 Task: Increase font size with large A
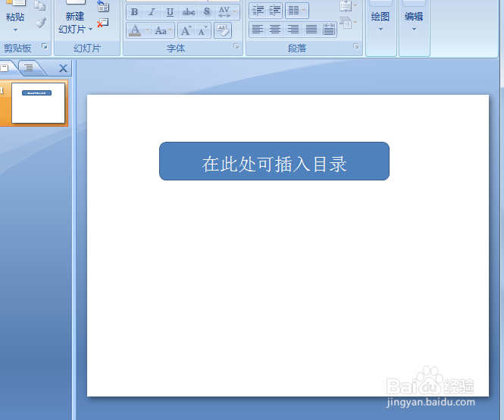click(x=186, y=30)
